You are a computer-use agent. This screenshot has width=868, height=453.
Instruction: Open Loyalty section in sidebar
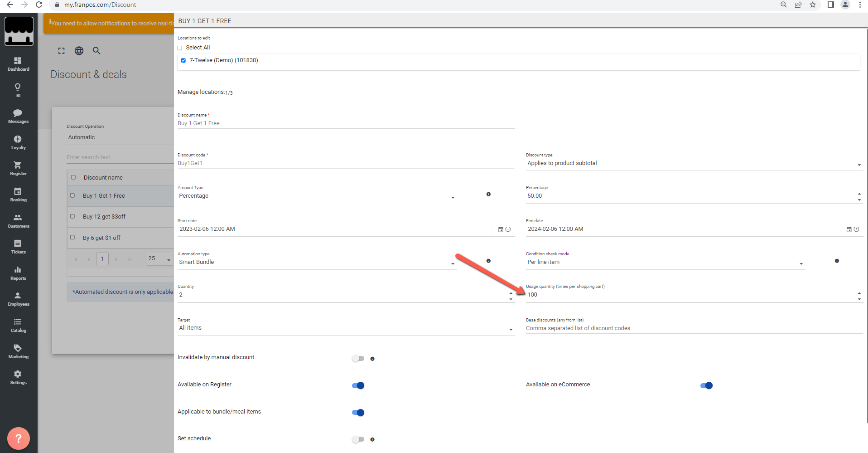click(18, 142)
